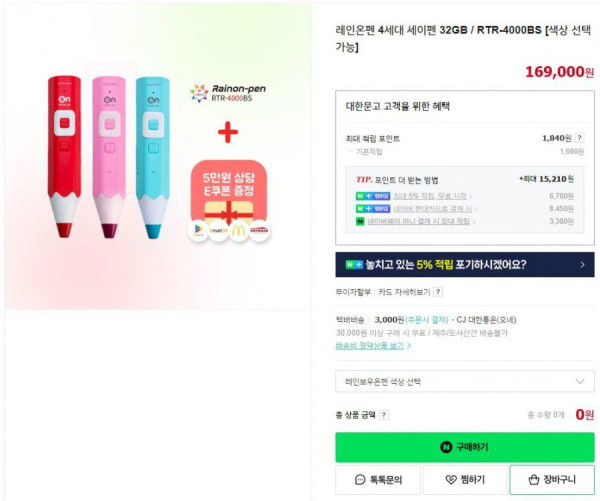Click the Naver Pay money icon link
Screen dimensions: 600x501
pos(360,221)
